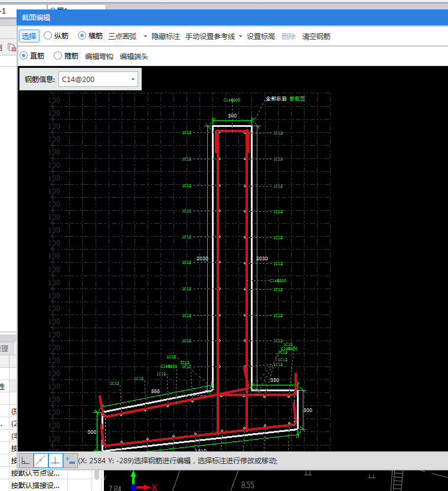Image resolution: width=448 pixels, height=491 pixels.
Task: Toggle the dynamic input icon
Action: [x=70, y=461]
